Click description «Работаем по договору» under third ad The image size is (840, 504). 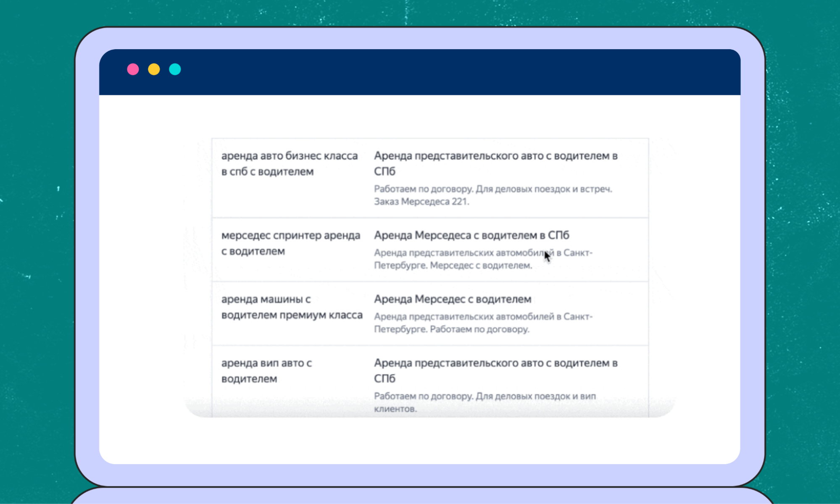[x=483, y=323]
